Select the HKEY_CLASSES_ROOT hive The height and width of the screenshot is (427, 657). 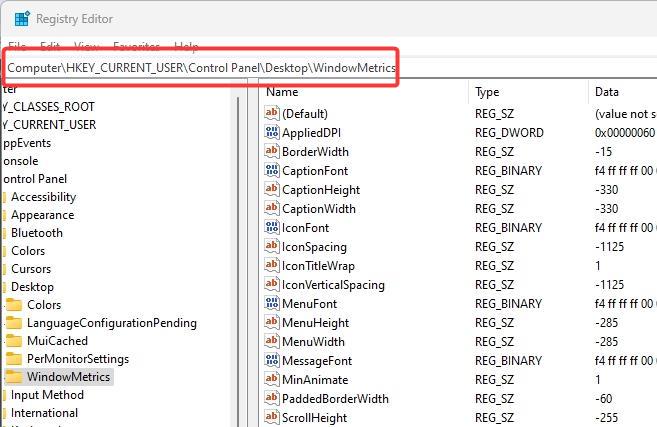click(x=49, y=107)
